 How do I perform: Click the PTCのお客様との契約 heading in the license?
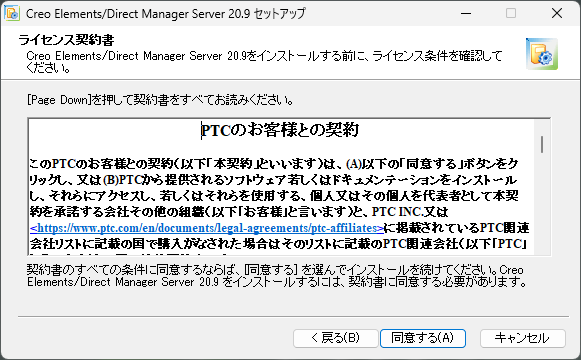[x=280, y=130]
